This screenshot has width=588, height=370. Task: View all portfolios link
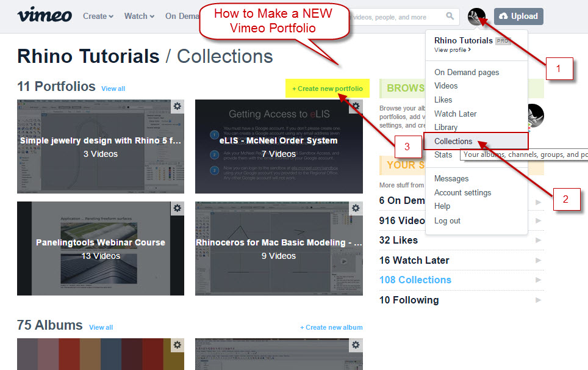(113, 89)
